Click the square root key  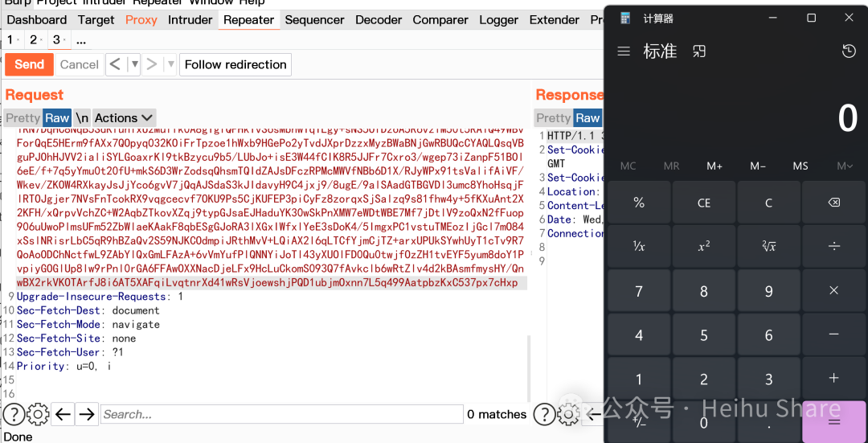(769, 246)
